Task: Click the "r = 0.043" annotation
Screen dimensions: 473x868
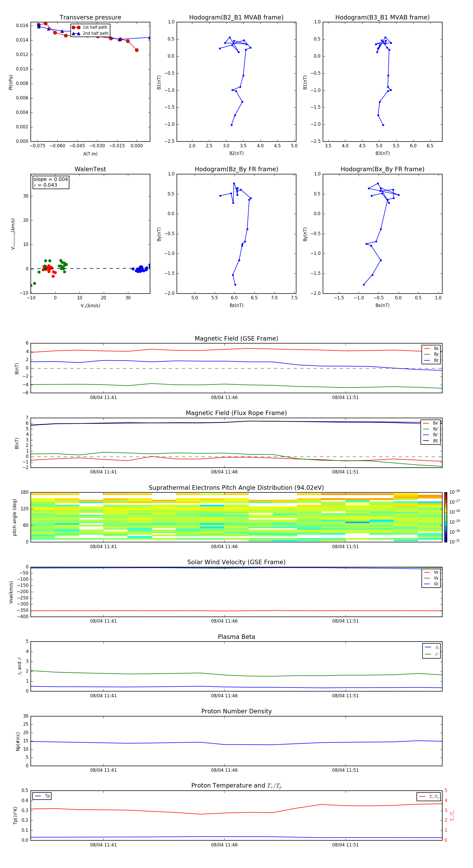Action: pyautogui.click(x=45, y=185)
